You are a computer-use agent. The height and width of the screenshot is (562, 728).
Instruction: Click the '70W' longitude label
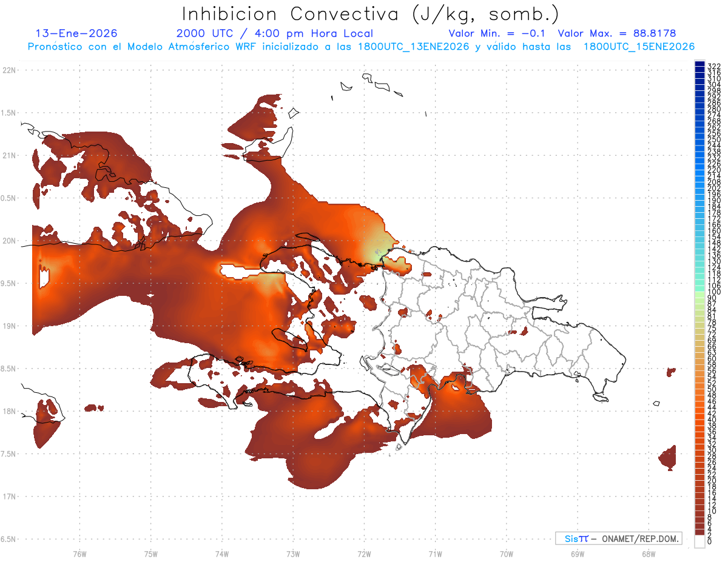pos(507,554)
